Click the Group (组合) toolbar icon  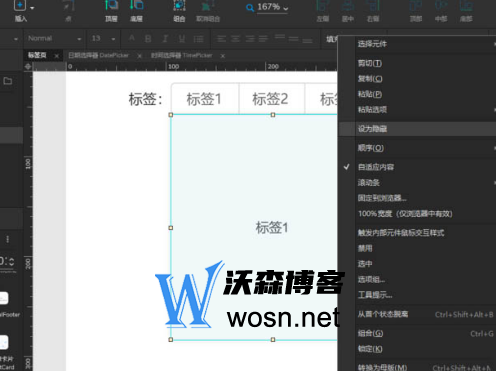[x=179, y=6]
